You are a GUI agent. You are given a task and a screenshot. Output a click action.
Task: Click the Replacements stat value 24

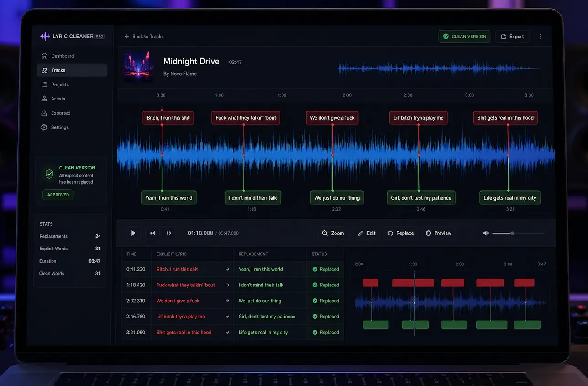click(98, 236)
